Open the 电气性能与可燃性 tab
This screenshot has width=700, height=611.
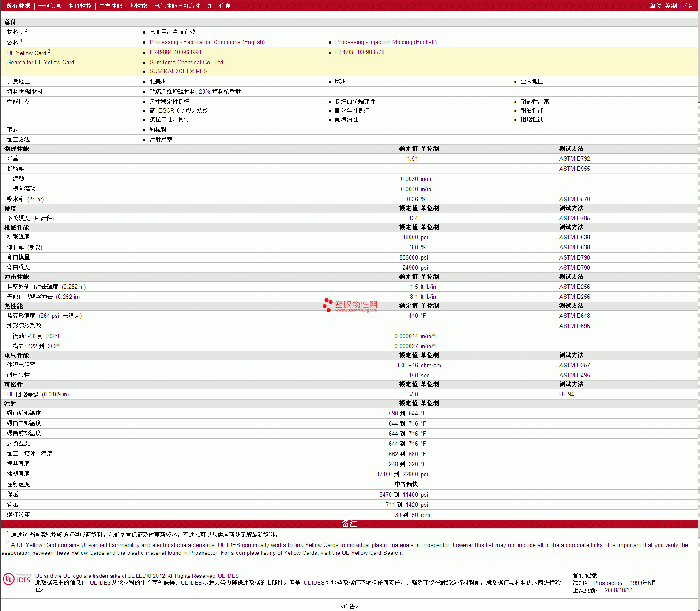pyautogui.click(x=177, y=6)
